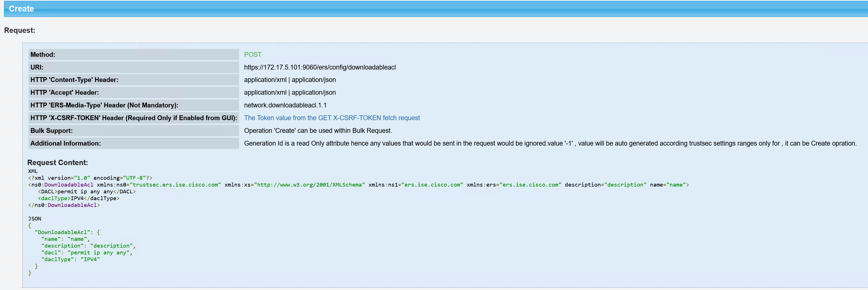868x290 pixels.
Task: Click the "description": "description" JSON line
Action: pos(89,246)
